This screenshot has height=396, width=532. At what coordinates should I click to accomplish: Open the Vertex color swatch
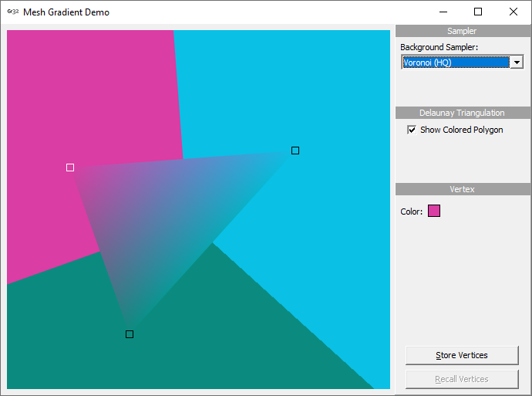(x=434, y=211)
